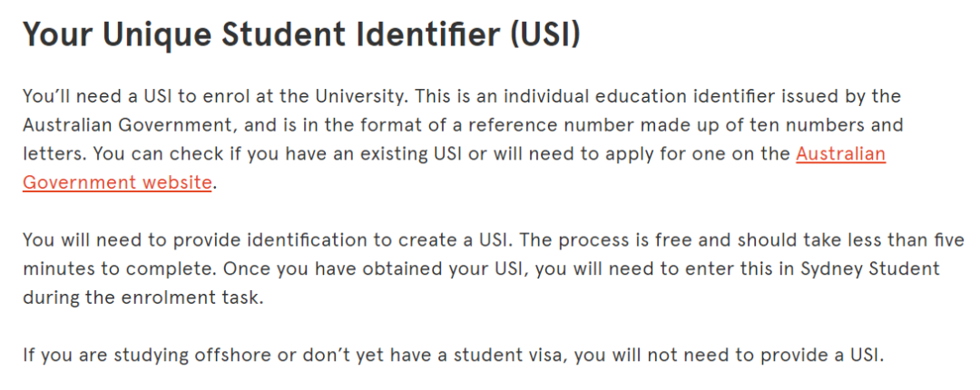Viewport: 980px width, 390px height.
Task: Click the paragraph starting "You'll need a USI"
Action: pos(463,140)
